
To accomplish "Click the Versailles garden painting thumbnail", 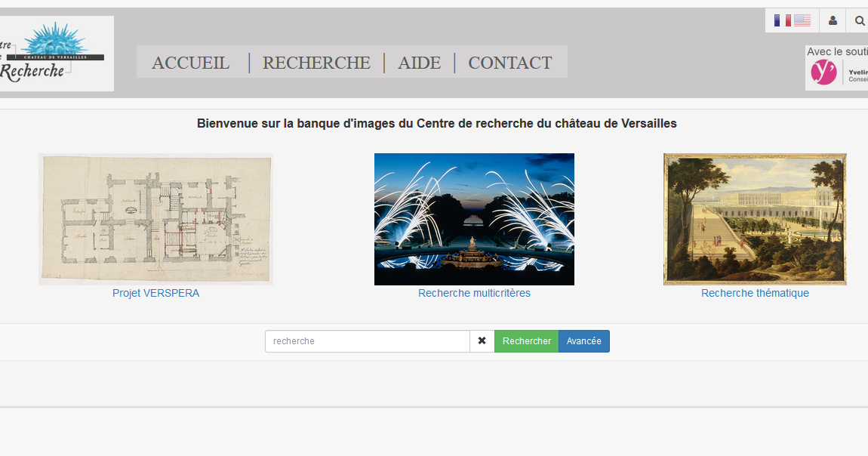I will coord(755,219).
